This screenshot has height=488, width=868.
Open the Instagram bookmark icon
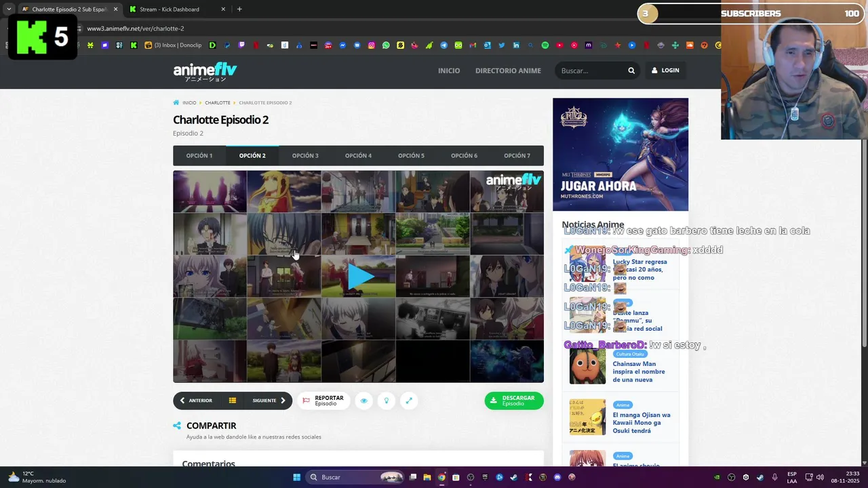click(371, 45)
